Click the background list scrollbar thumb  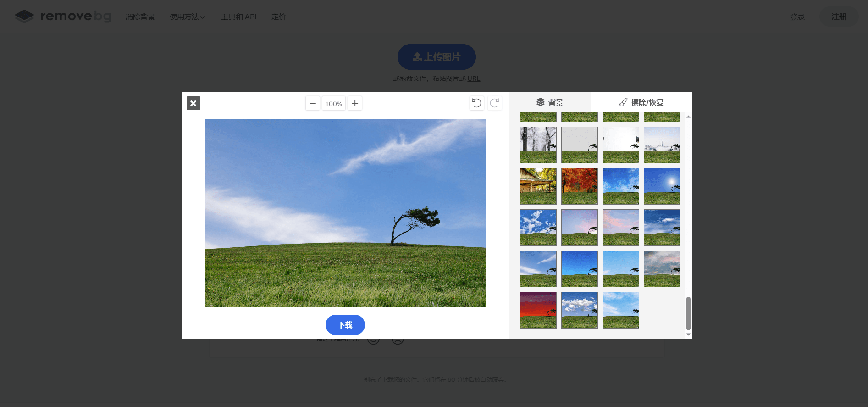point(688,313)
